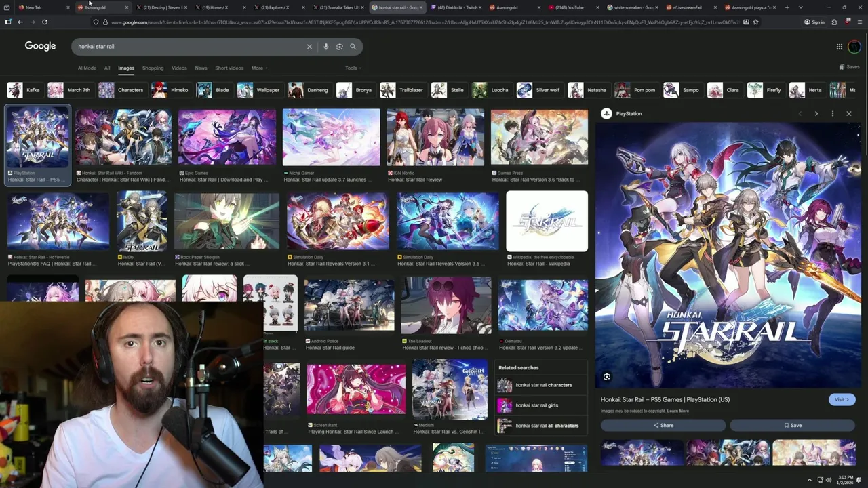Image resolution: width=868 pixels, height=488 pixels.
Task: Switch to the All results tab
Action: coord(106,68)
